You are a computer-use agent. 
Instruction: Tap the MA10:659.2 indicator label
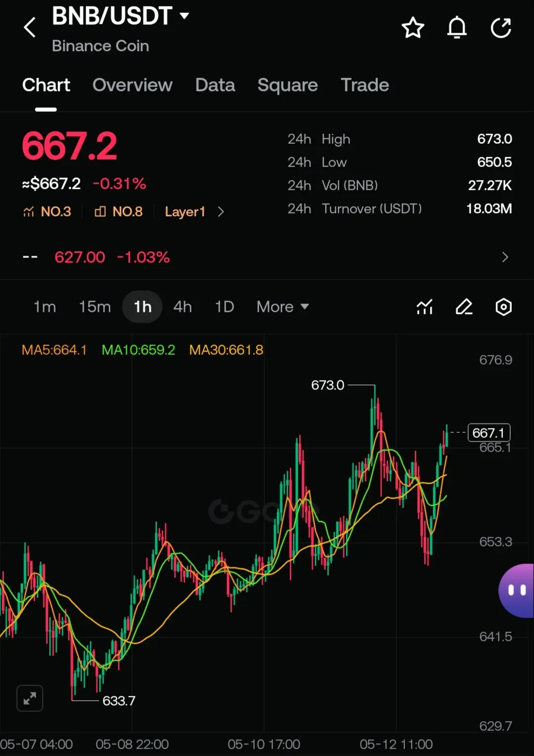(138, 350)
